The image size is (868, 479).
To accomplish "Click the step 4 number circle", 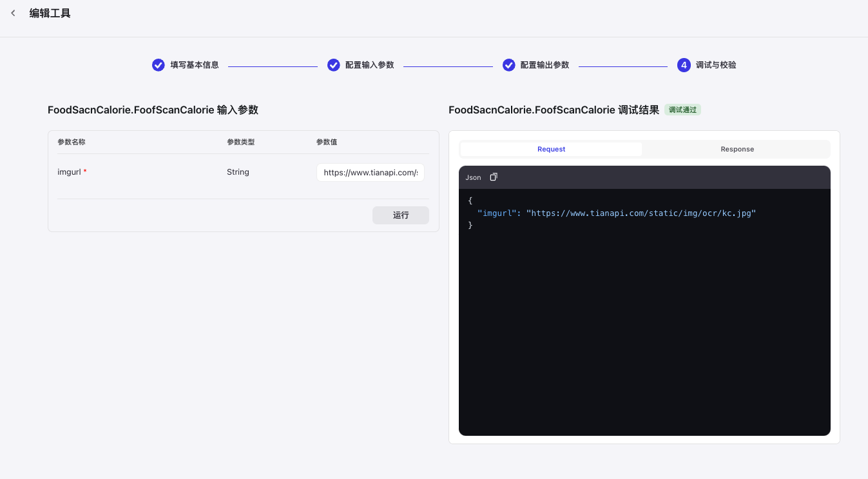I will pos(684,65).
